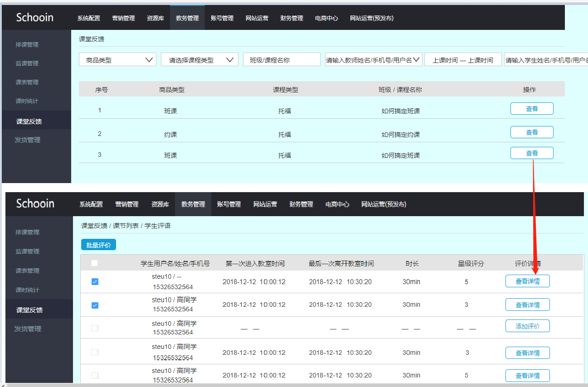Click 查看 for row 3 班课
Viewport: 588px width, 387px height.
click(532, 153)
